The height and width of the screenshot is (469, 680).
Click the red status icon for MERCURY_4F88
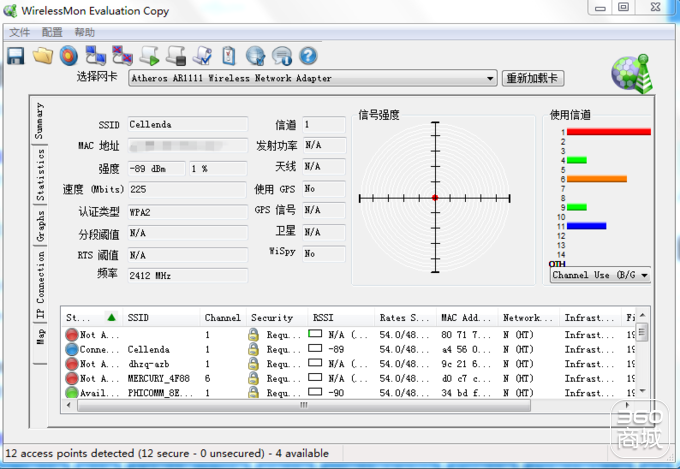point(72,378)
